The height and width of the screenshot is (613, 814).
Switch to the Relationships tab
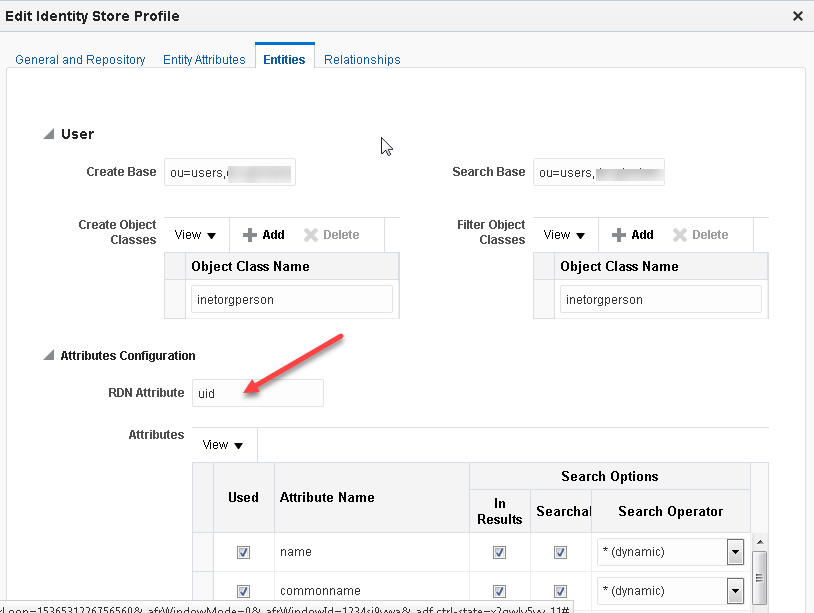[x=361, y=59]
